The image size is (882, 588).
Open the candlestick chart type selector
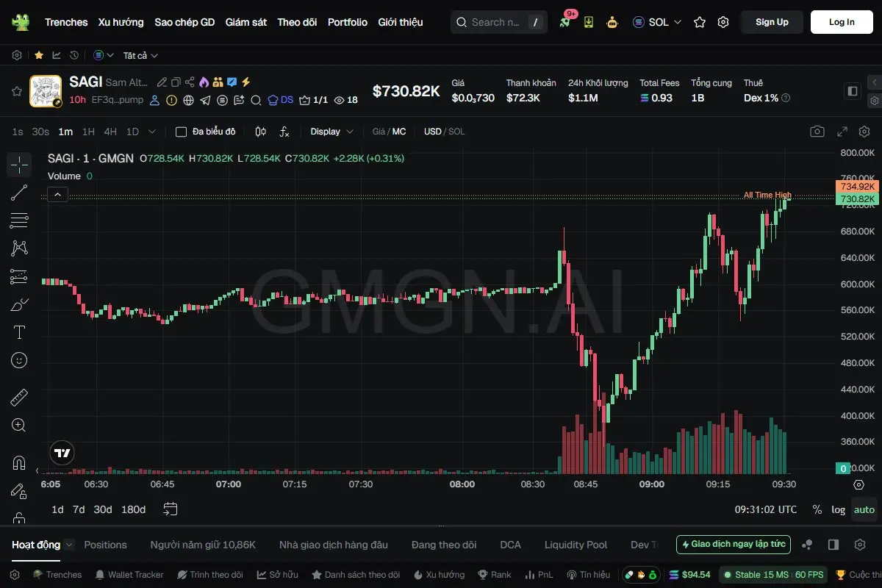[260, 132]
